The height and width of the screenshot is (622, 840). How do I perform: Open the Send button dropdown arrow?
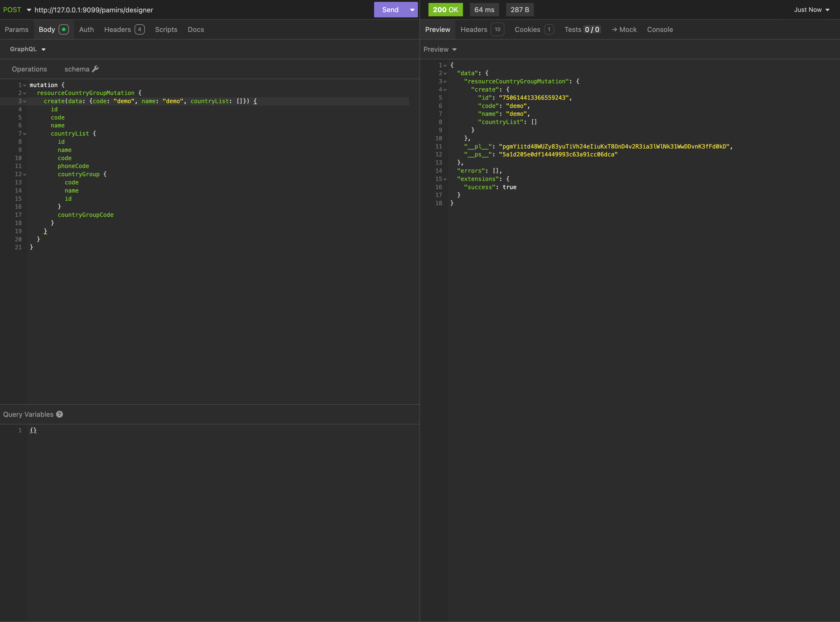[x=412, y=10]
